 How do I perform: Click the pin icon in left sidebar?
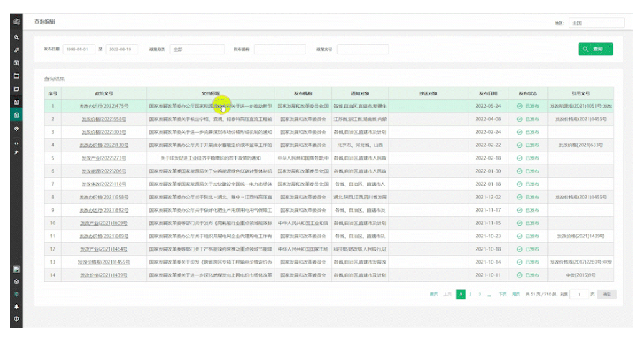(16, 153)
